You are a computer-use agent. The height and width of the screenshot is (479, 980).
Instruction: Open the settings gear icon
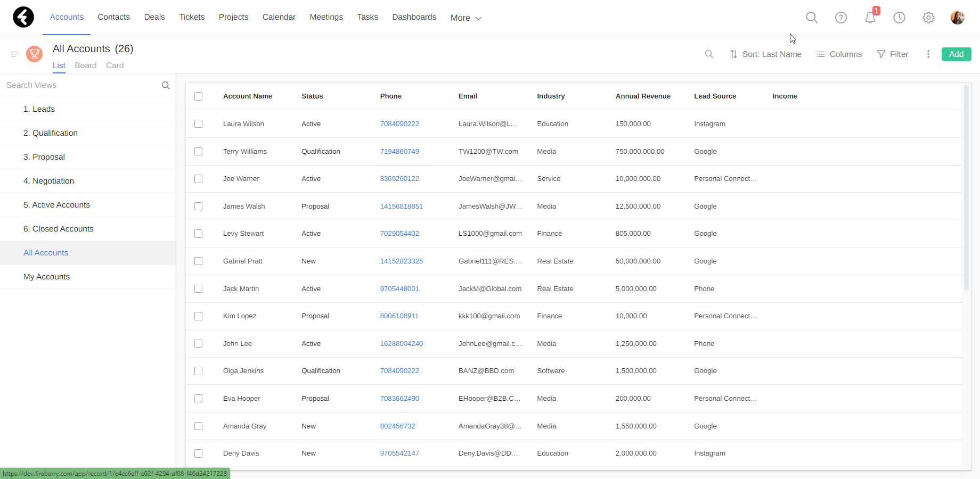(x=928, y=18)
